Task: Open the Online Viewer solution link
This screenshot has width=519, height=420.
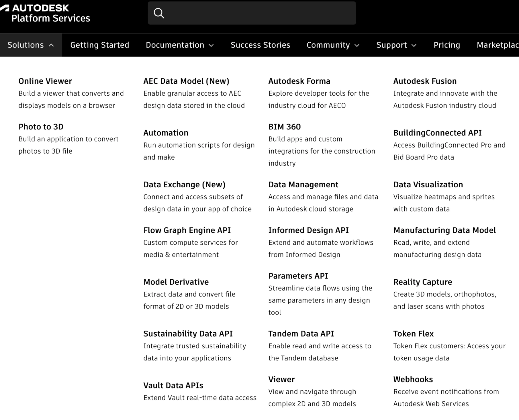Action: (45, 81)
